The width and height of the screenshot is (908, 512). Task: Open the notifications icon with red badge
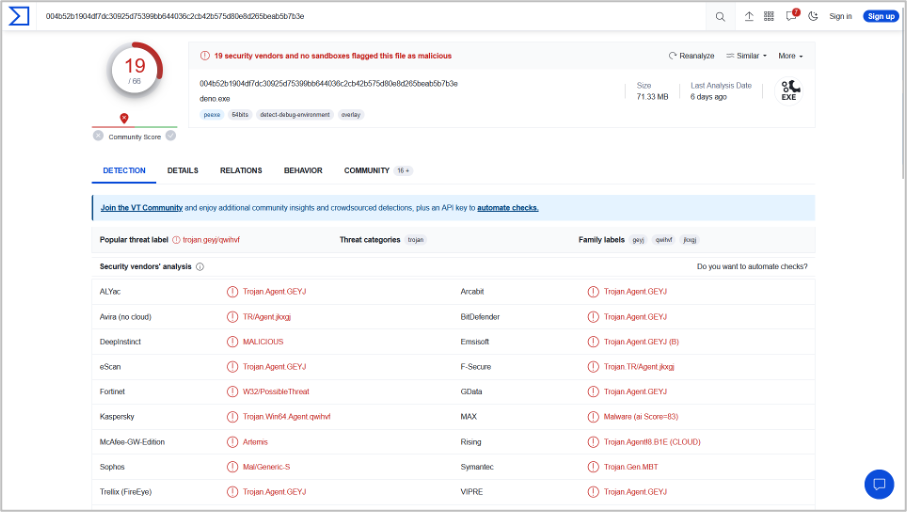792,15
